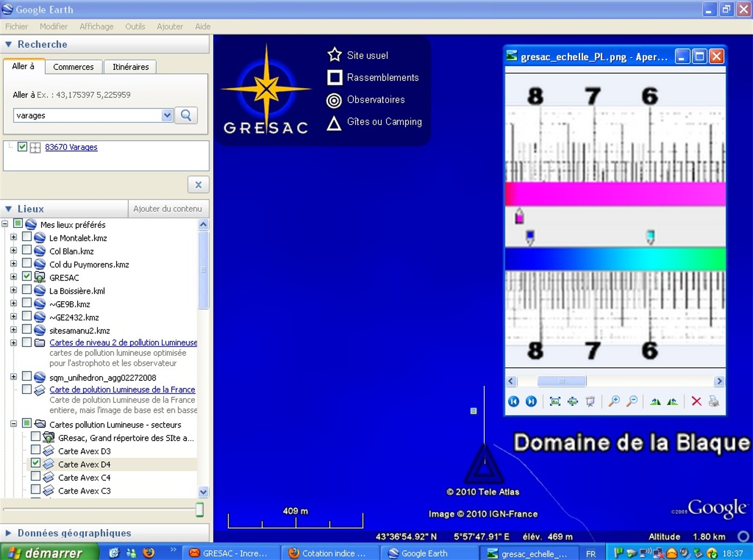Click the Carte Avex D4 overlay icon
The image size is (753, 560).
pos(49,464)
